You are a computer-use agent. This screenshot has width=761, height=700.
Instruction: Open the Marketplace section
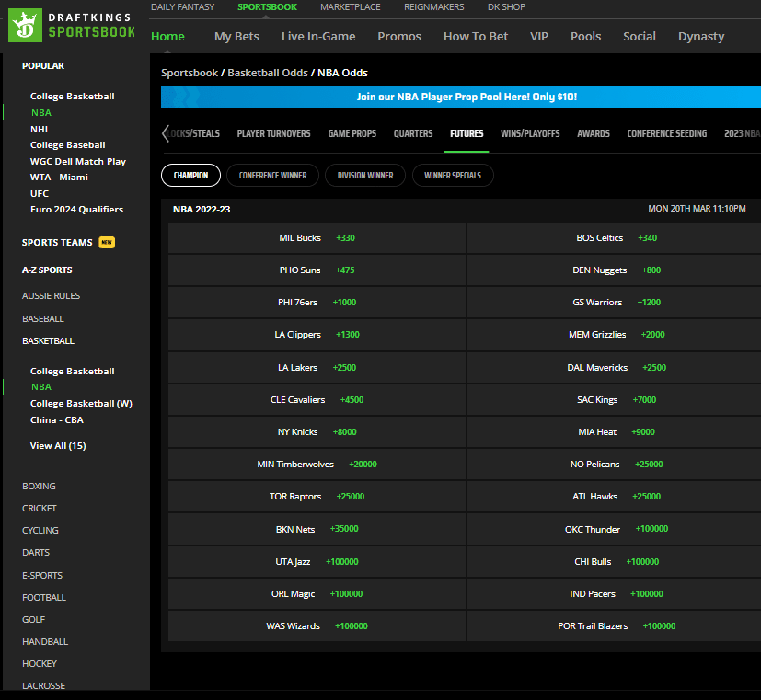[351, 7]
